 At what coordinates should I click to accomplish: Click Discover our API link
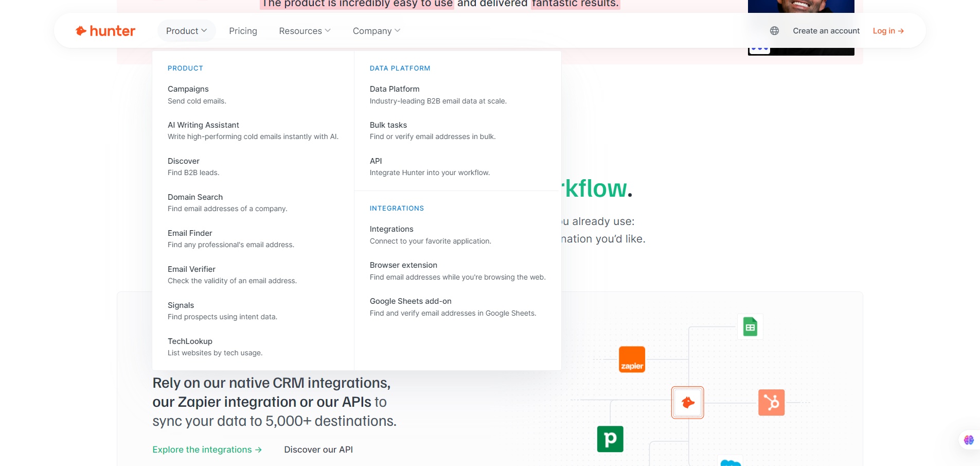point(318,450)
